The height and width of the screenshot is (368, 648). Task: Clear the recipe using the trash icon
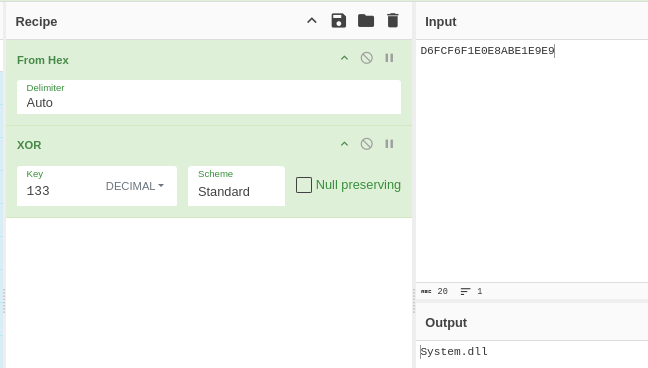(x=393, y=21)
